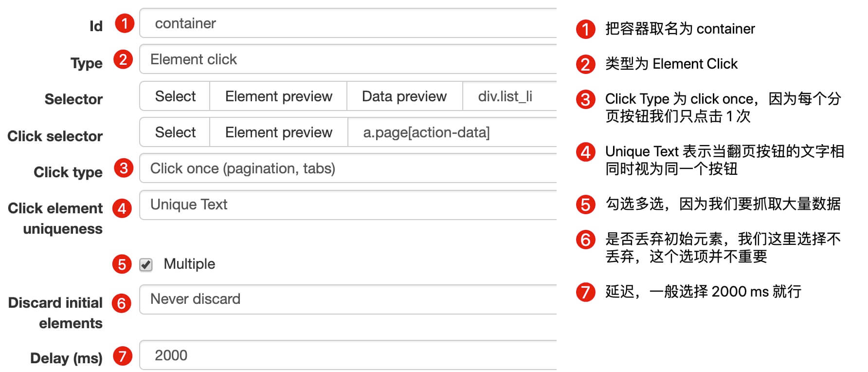Screen dimensions: 868x372
Task: Click the red number 2 badge beside Type
Action: pyautogui.click(x=123, y=59)
